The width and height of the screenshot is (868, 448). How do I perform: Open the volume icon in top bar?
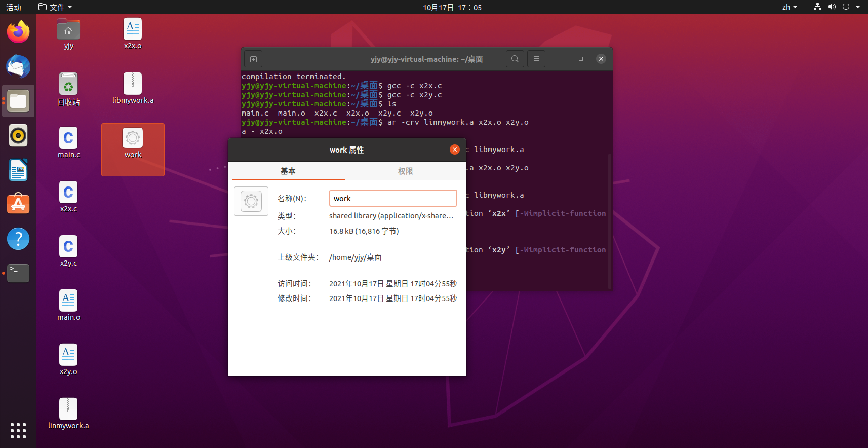[x=832, y=7]
